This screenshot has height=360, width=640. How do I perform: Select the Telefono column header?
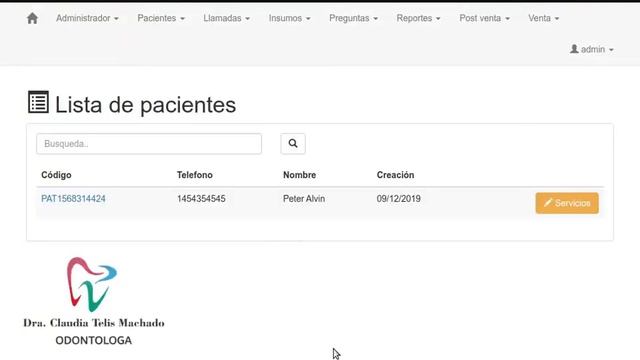195,175
